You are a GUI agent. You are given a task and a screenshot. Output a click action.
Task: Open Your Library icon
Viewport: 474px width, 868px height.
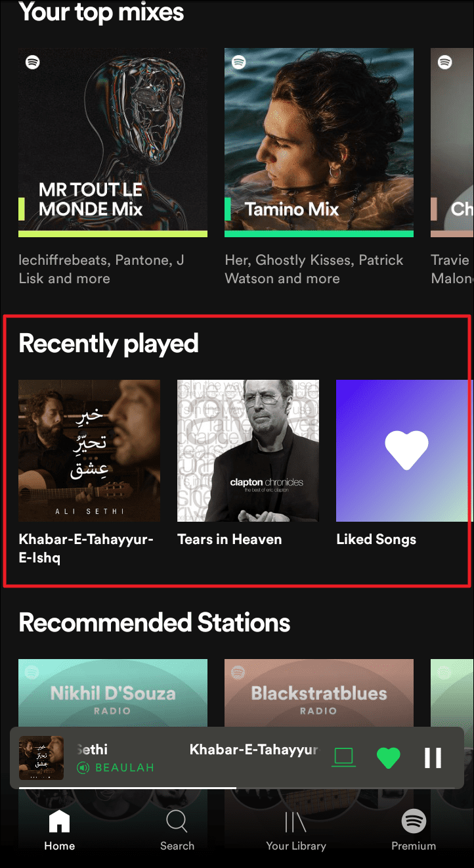pos(295,822)
